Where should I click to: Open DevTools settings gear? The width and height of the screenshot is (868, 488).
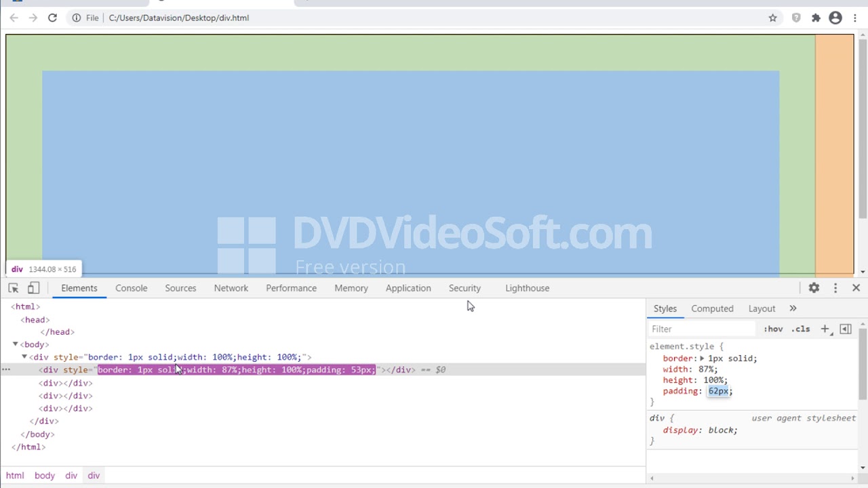[x=814, y=288]
